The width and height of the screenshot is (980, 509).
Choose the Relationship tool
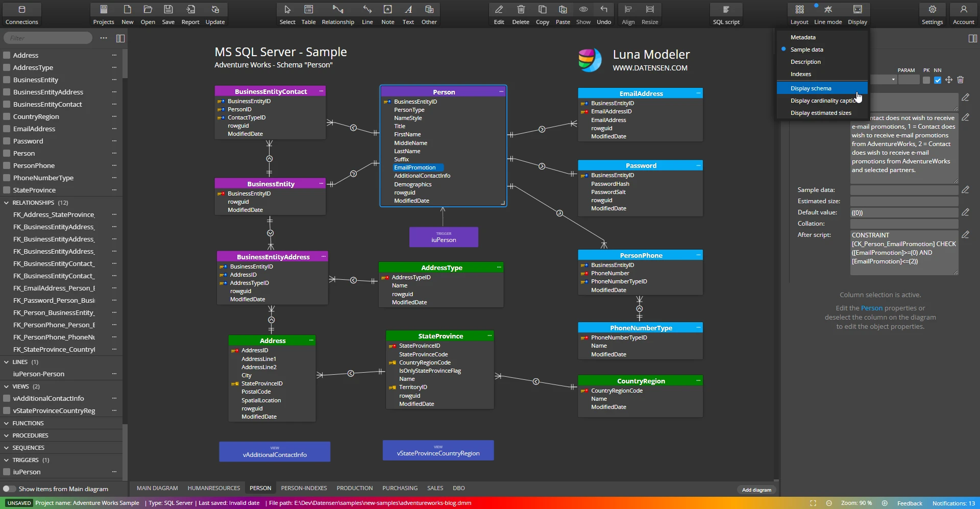[338, 14]
